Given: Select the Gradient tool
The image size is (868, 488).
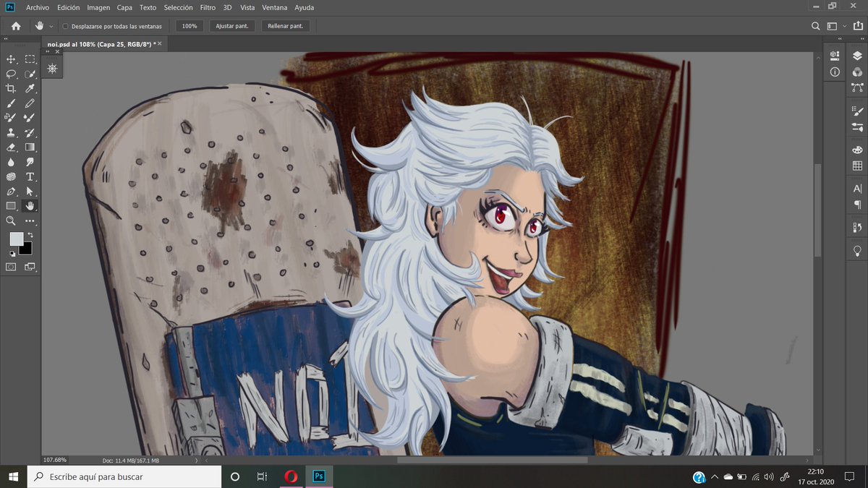Looking at the screenshot, I should (30, 147).
